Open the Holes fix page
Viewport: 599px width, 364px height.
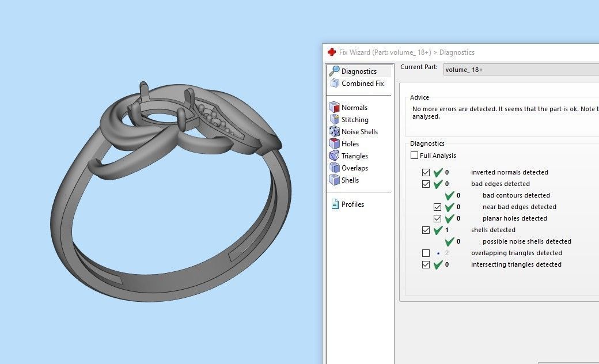[x=350, y=143]
